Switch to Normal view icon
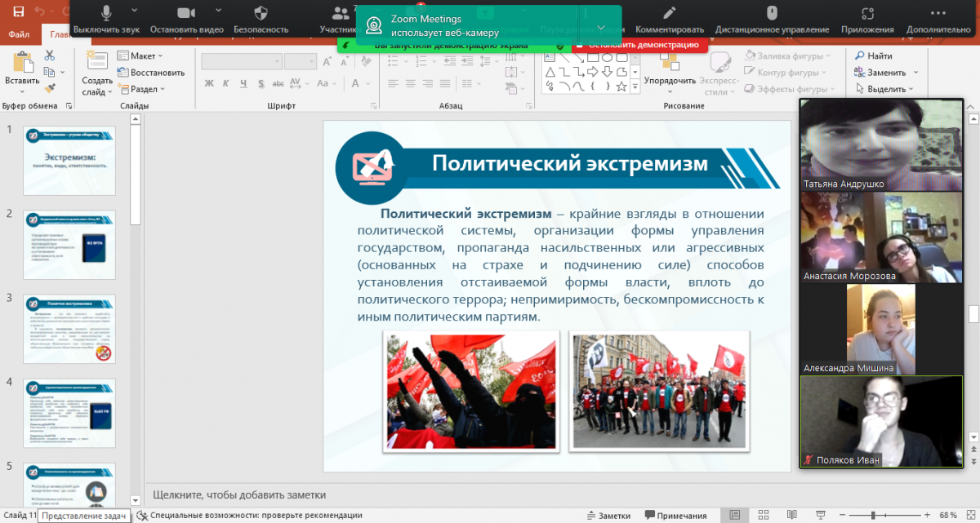Image resolution: width=980 pixels, height=523 pixels. point(735,515)
